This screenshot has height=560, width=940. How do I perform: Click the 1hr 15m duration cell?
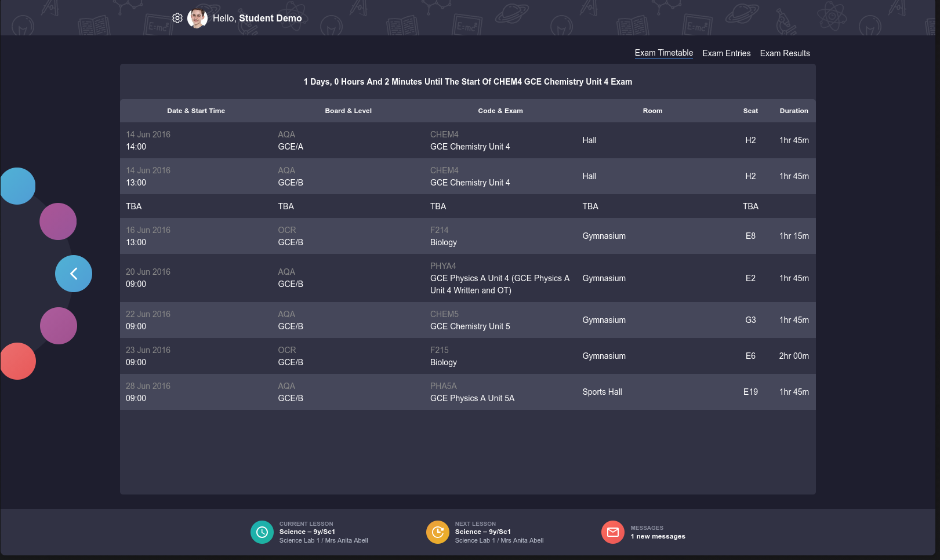[x=794, y=236]
